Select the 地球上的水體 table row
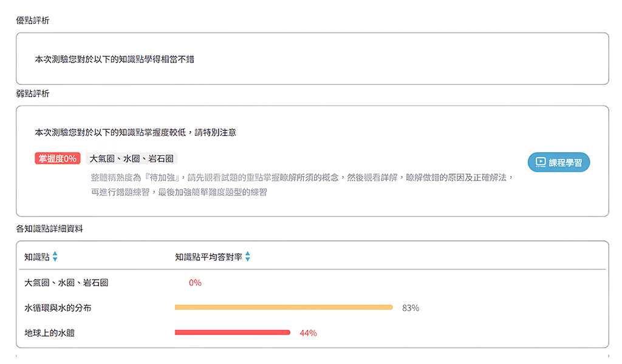The height and width of the screenshot is (364, 622). 49,333
